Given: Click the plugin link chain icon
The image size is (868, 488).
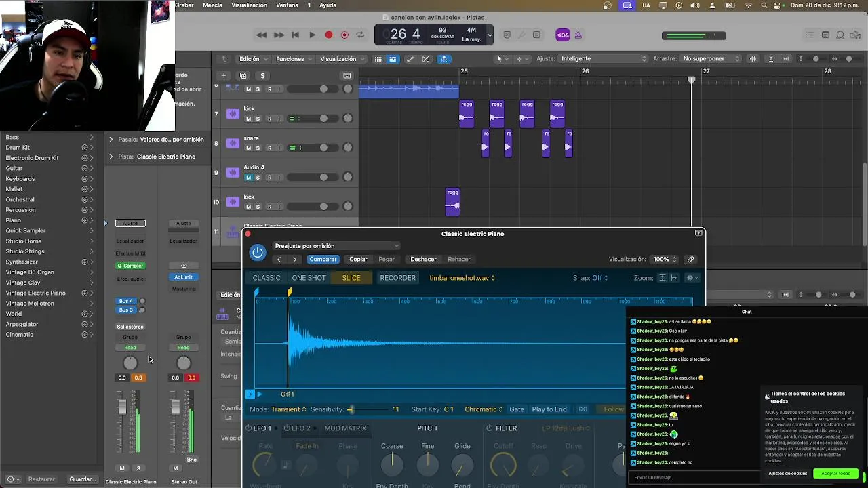Looking at the screenshot, I should click(690, 259).
